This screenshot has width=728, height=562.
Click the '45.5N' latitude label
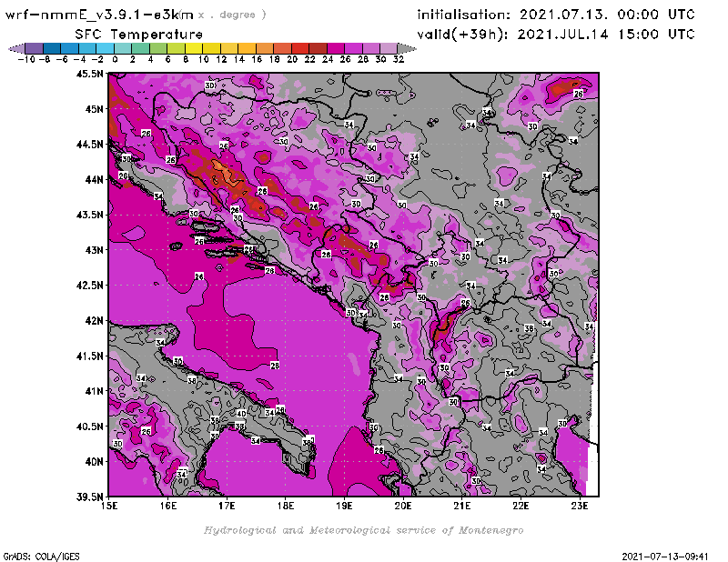[x=89, y=74]
